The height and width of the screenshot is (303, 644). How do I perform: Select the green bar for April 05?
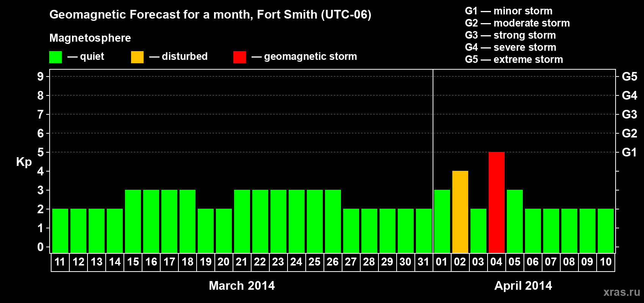coord(515,221)
